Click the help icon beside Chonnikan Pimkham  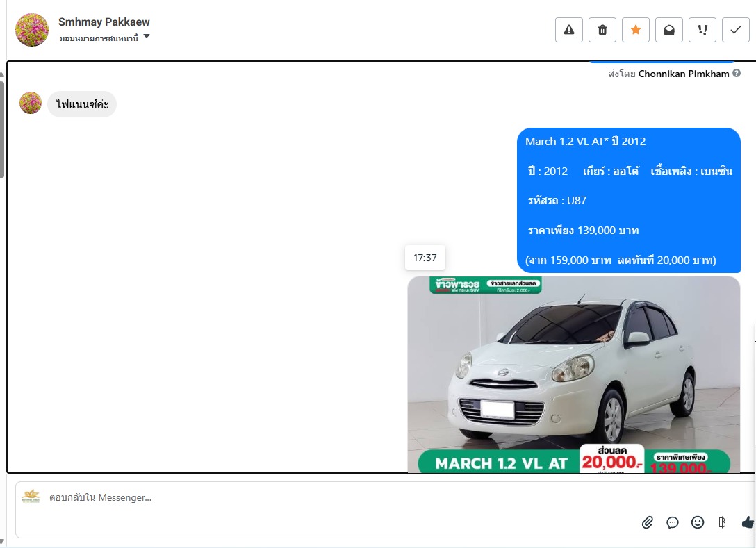[737, 73]
